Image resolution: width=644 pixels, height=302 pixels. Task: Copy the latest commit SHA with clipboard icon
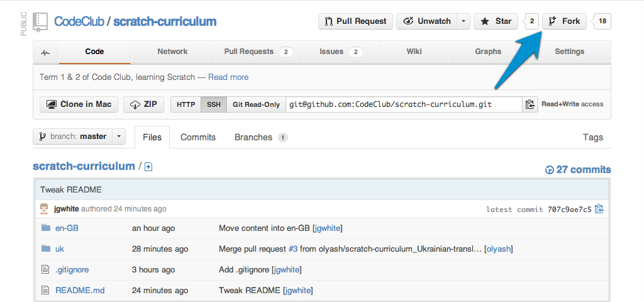pos(599,209)
